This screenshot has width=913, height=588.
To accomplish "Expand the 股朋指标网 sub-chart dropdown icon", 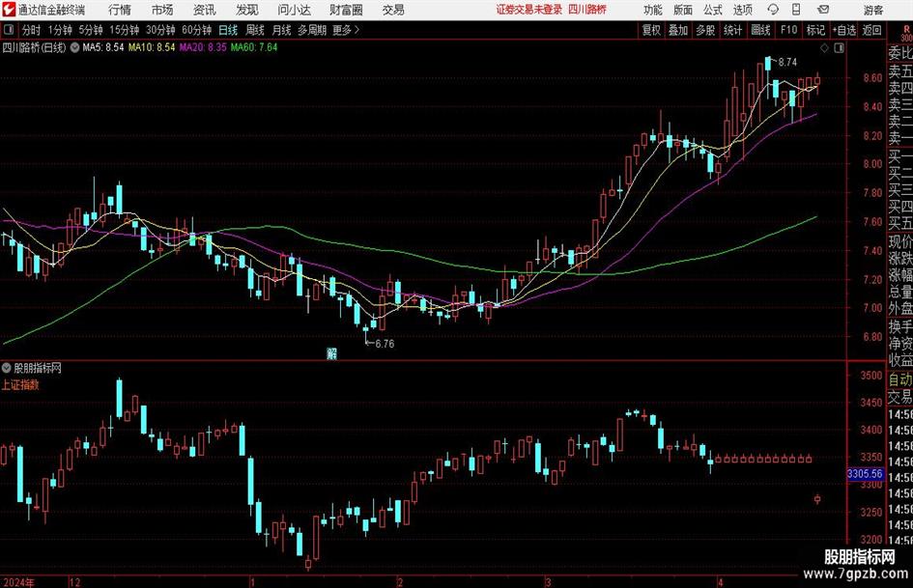I will [7, 368].
